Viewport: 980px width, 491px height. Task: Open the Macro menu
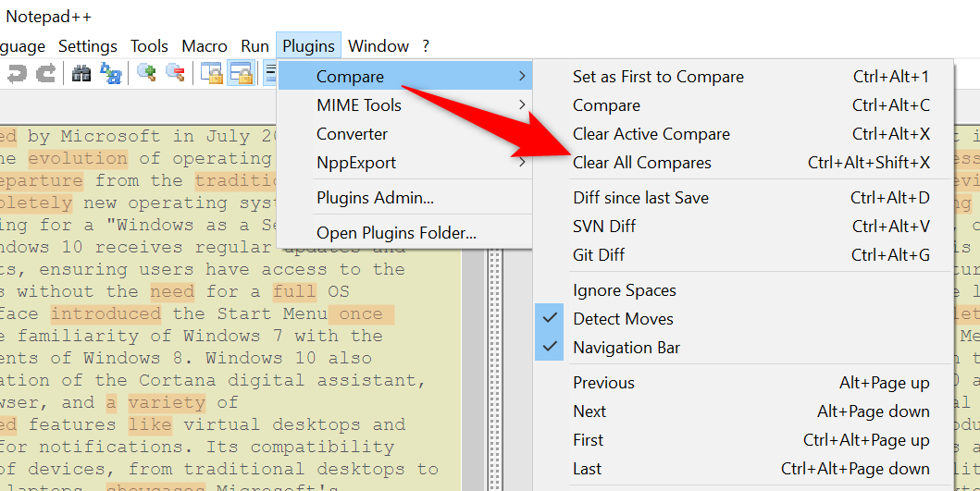click(x=205, y=46)
